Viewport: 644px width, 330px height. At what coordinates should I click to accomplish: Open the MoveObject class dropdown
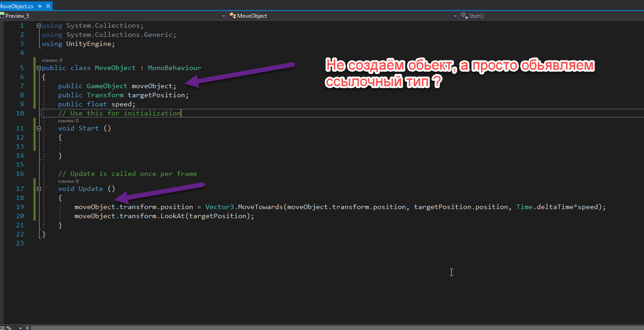(x=343, y=15)
